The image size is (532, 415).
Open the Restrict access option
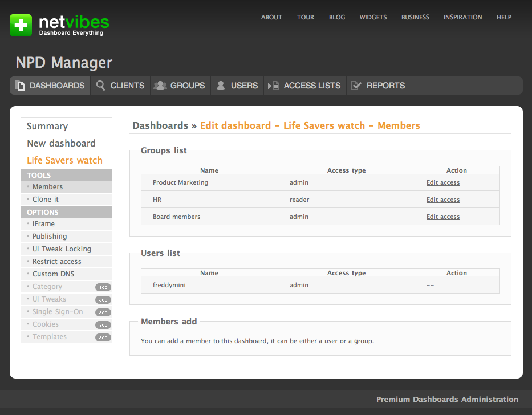67,261
